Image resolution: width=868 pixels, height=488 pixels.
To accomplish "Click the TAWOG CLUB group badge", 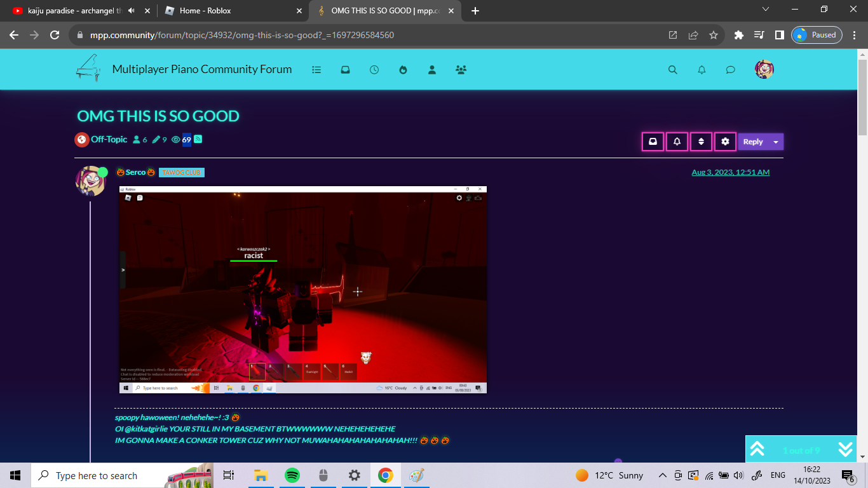I will (x=182, y=172).
